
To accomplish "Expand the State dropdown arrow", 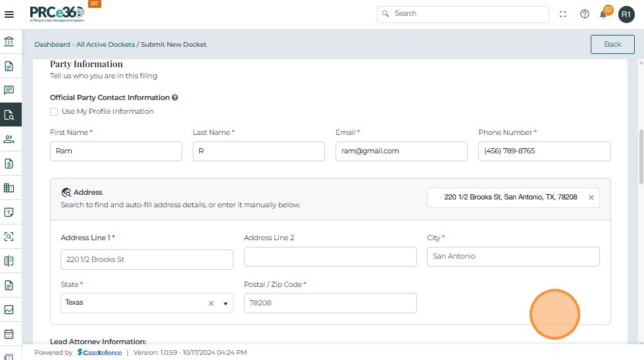I will pyautogui.click(x=225, y=303).
